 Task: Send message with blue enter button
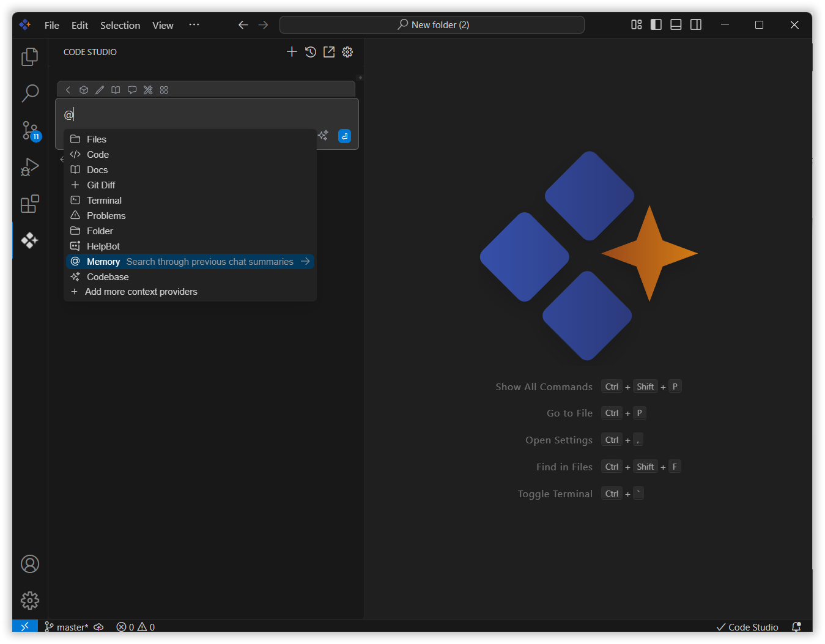coord(345,136)
